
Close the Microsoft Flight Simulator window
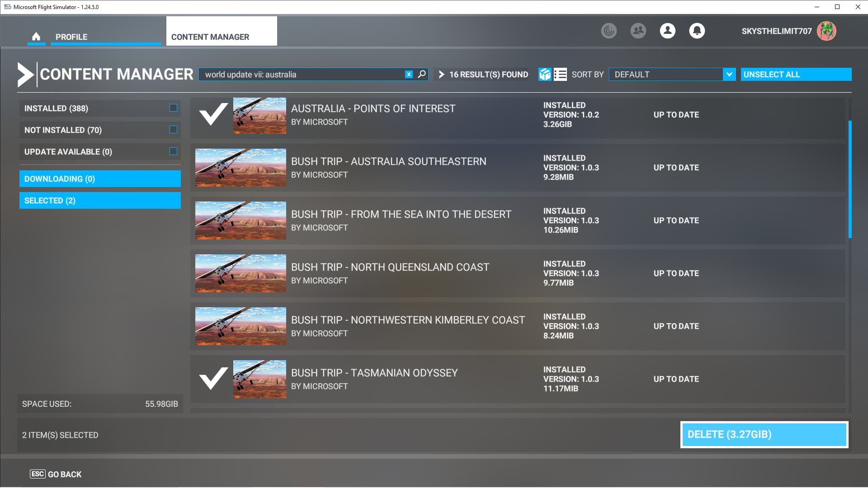pyautogui.click(x=858, y=7)
